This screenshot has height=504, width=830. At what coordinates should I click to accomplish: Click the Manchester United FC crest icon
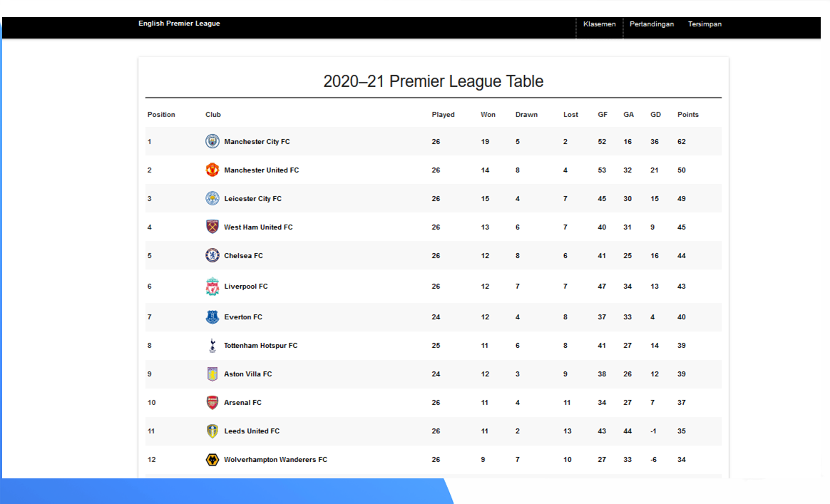(212, 170)
